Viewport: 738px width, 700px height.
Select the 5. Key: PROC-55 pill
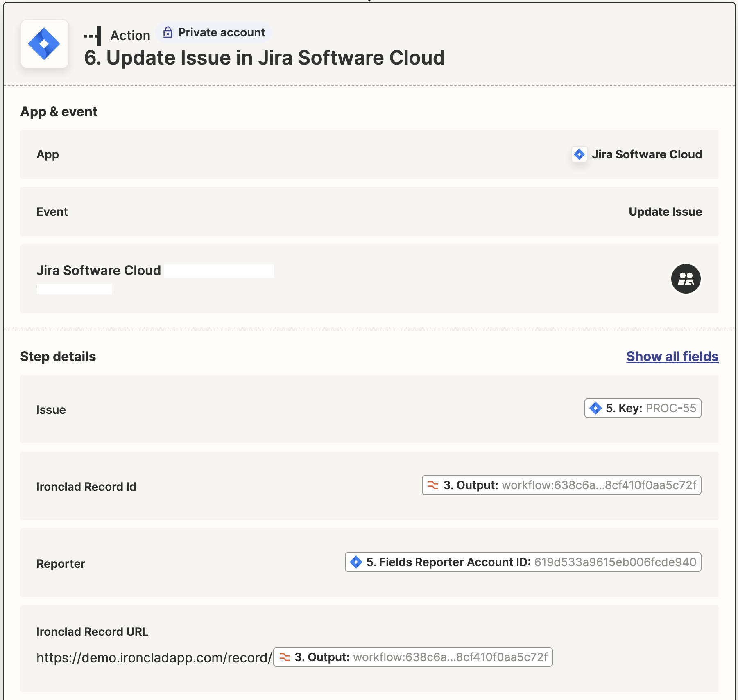pos(643,408)
